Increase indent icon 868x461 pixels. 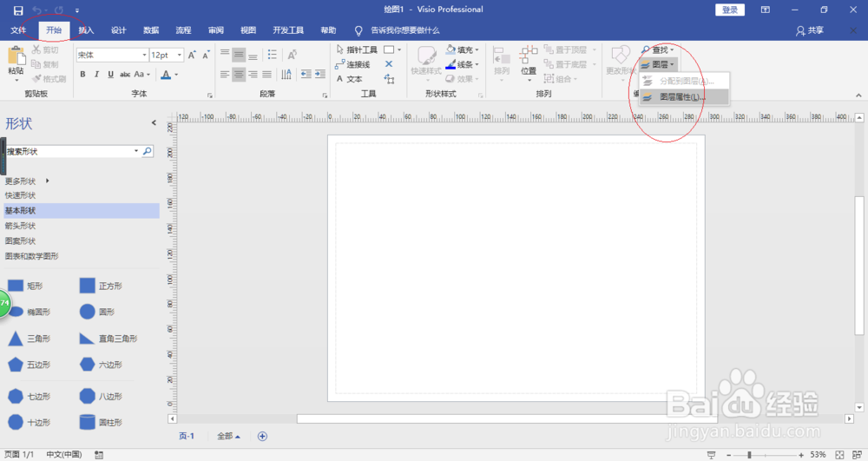320,74
